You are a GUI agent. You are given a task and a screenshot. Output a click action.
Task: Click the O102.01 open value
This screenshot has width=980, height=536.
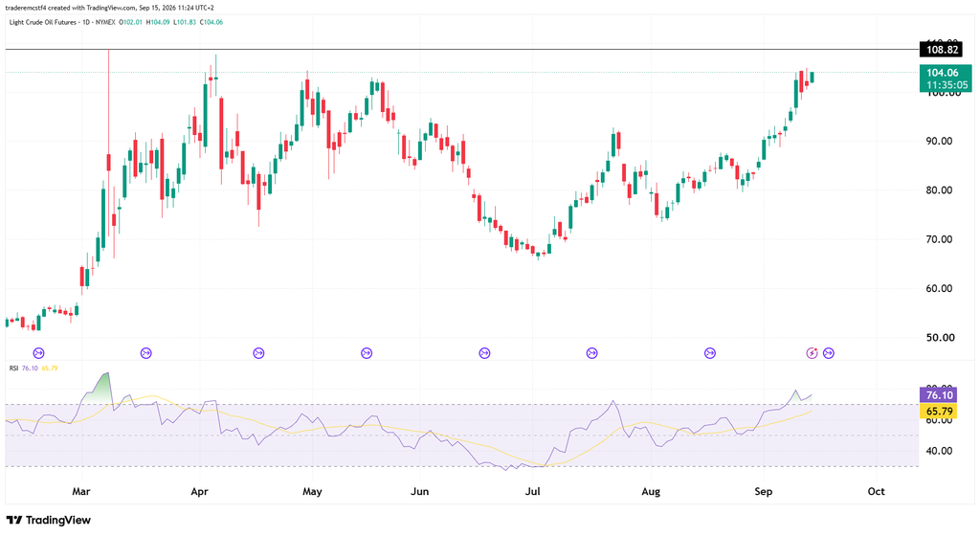point(130,22)
